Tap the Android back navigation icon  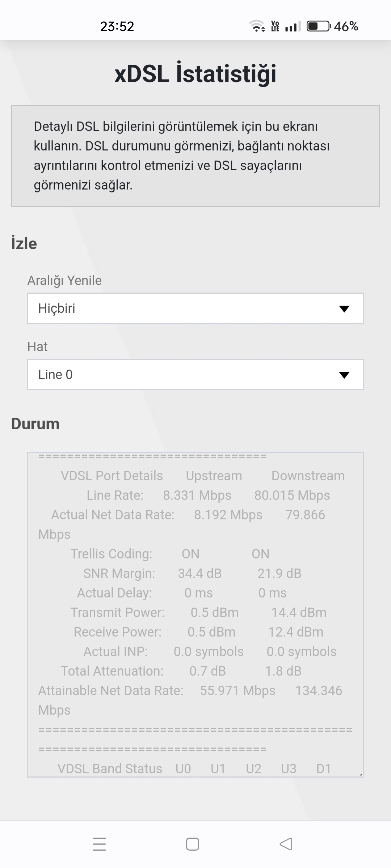(286, 844)
